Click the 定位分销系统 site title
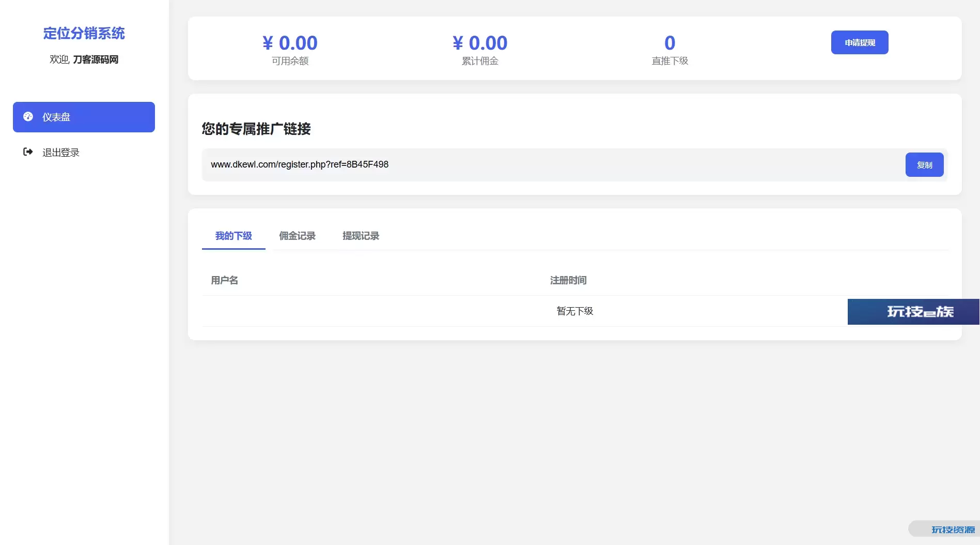Screen dimensions: 980x545 click(84, 34)
